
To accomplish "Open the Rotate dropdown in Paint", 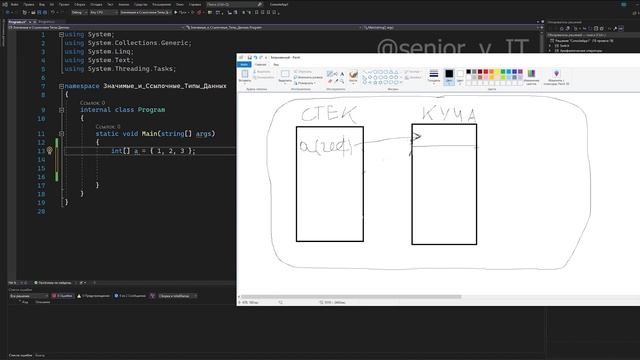I will coord(304,83).
